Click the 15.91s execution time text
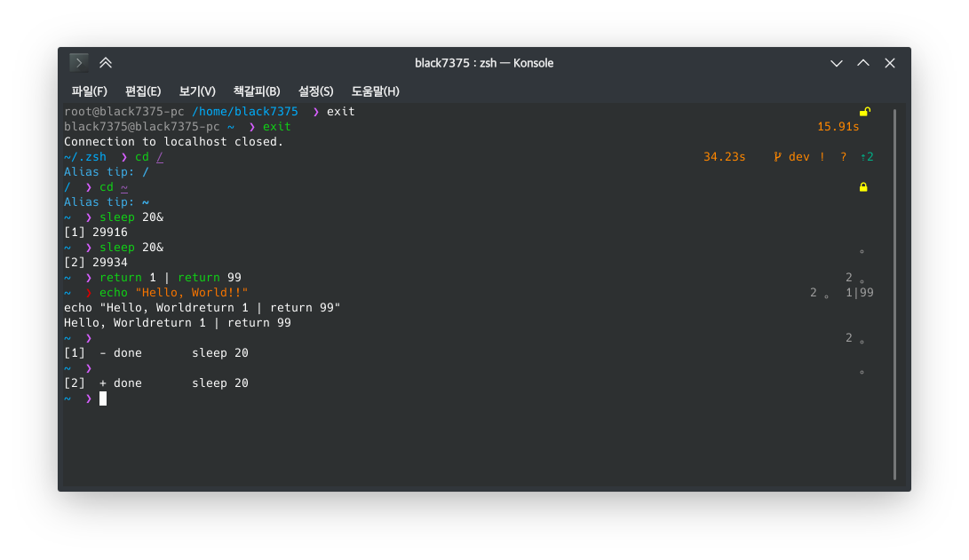This screenshot has width=969, height=560. 838,127
